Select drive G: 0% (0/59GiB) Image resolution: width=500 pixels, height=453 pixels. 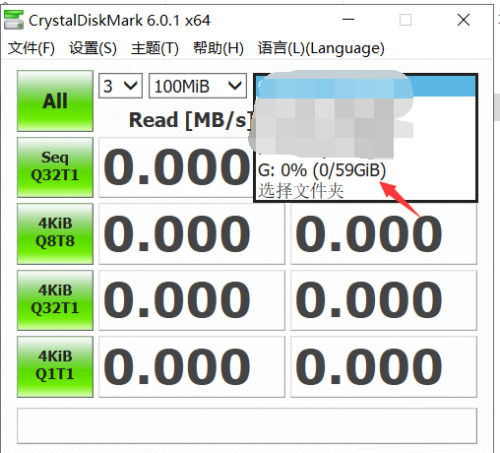pos(365,170)
